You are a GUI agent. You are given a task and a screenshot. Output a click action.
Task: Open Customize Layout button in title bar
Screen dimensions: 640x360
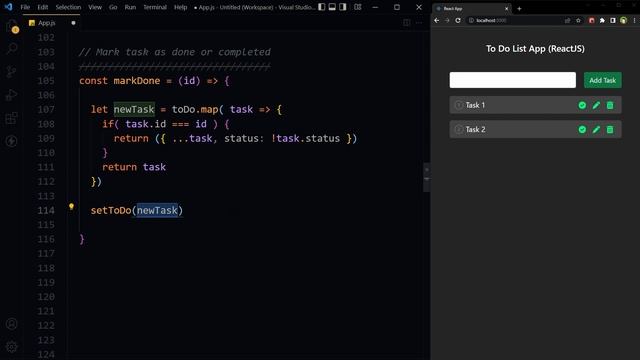(x=358, y=7)
